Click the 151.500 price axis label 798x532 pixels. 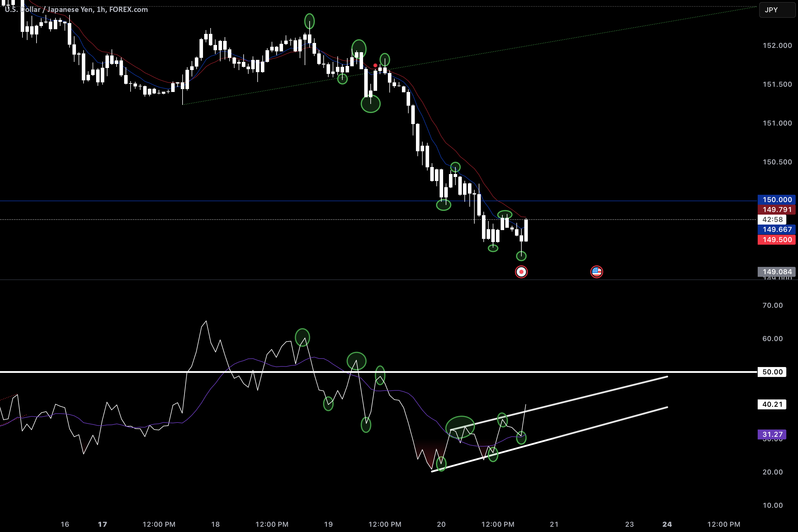pos(777,84)
